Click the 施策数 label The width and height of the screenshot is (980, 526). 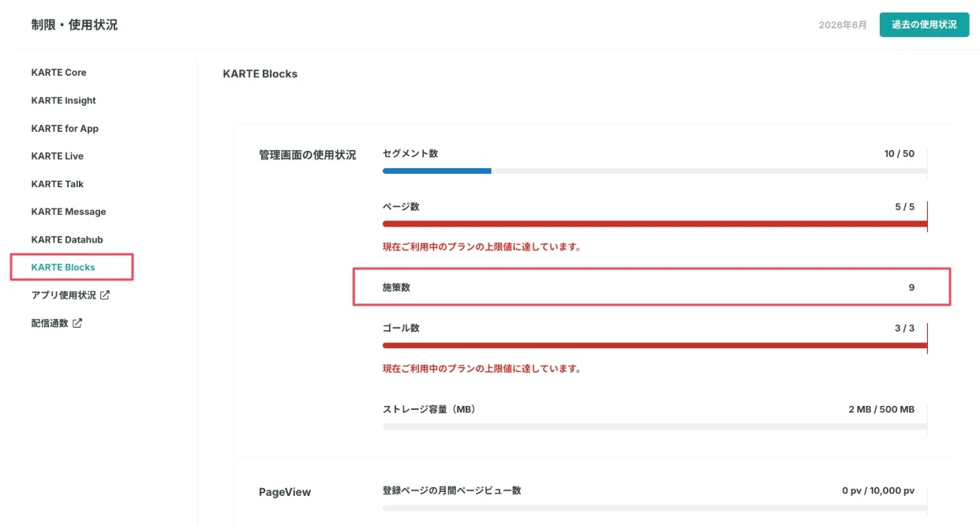pyautogui.click(x=396, y=287)
